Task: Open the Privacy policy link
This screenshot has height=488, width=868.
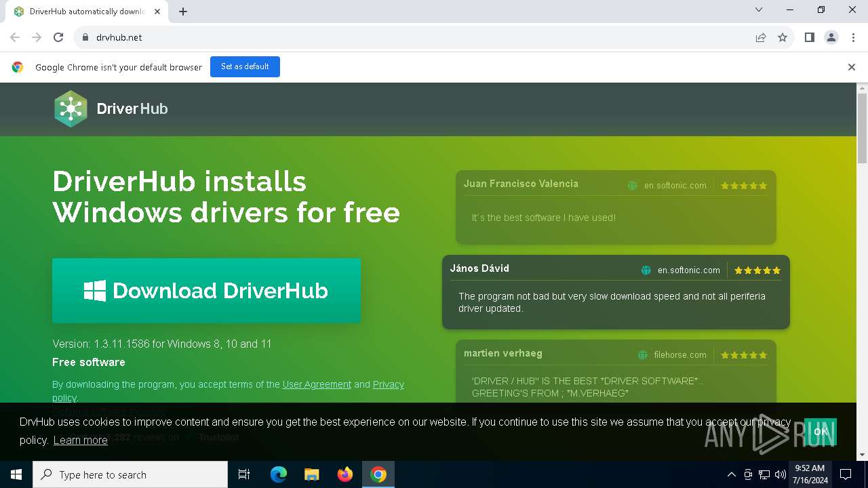Action: pyautogui.click(x=388, y=384)
